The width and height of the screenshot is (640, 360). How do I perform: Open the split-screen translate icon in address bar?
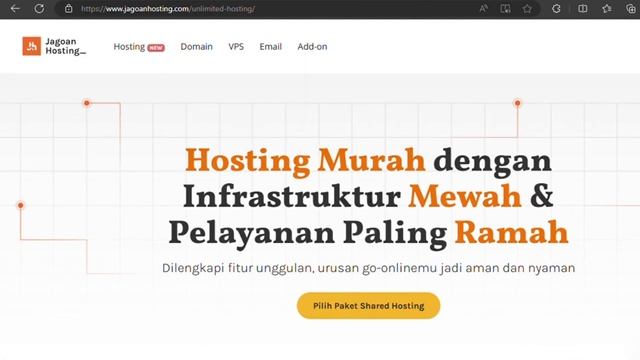coord(505,9)
